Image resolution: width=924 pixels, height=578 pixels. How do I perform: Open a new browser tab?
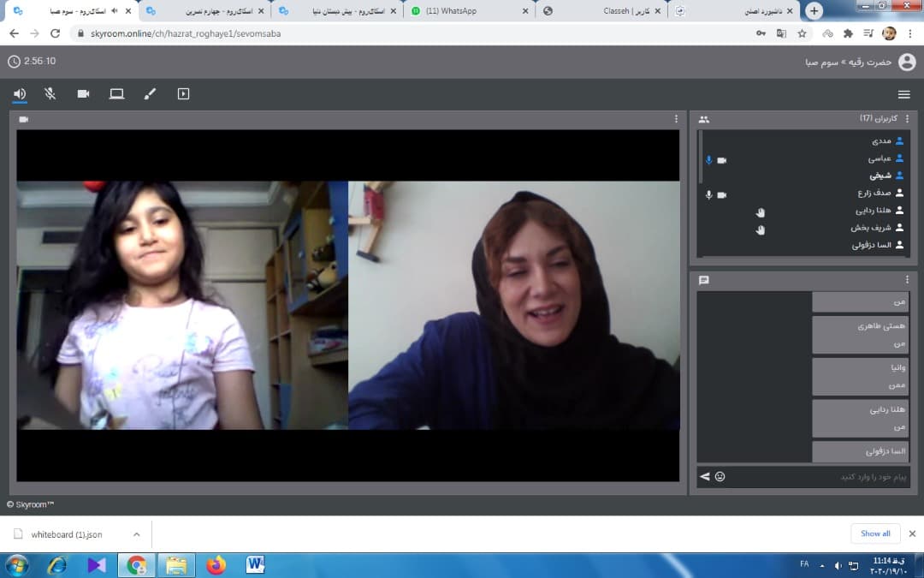click(814, 10)
